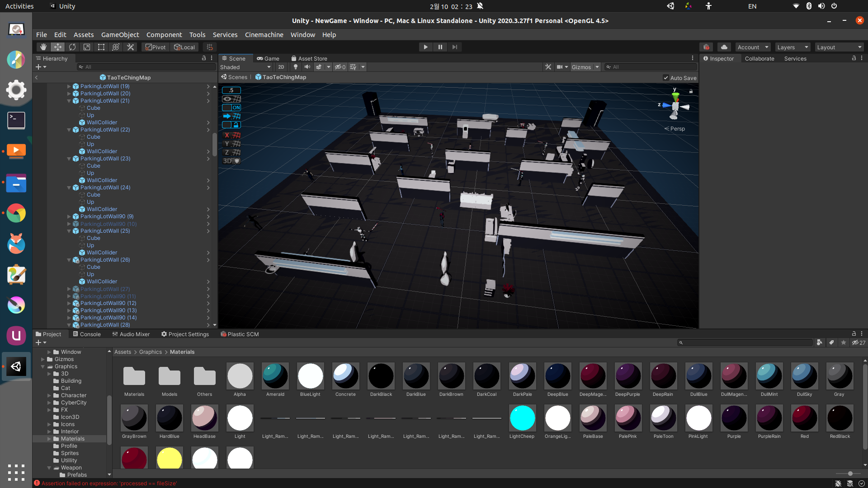868x488 pixels.
Task: Switch scene to 2D view
Action: (x=281, y=67)
